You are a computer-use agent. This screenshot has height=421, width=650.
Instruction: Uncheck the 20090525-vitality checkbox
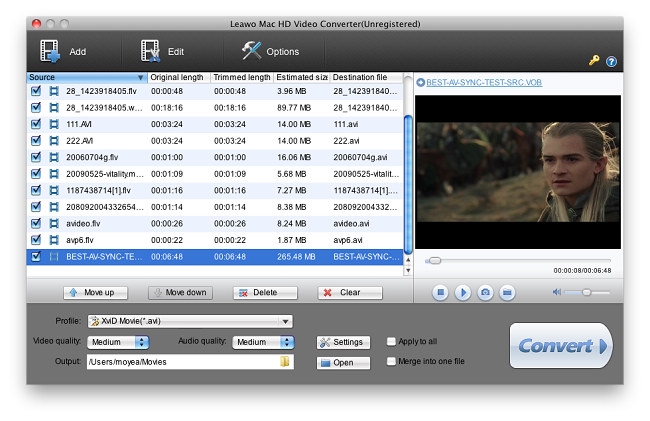click(36, 174)
